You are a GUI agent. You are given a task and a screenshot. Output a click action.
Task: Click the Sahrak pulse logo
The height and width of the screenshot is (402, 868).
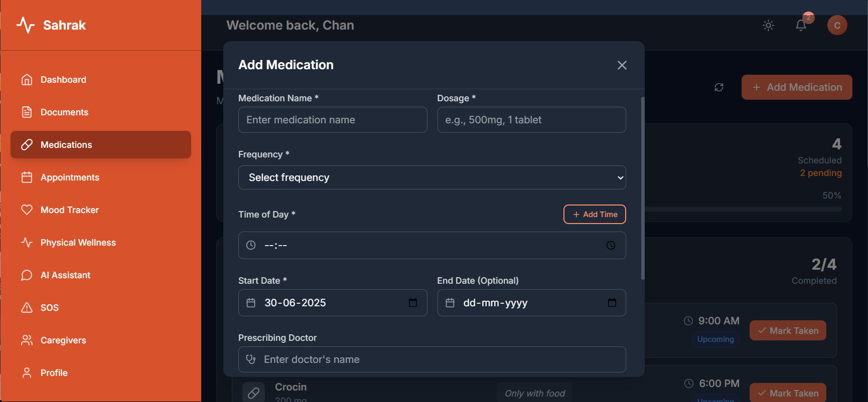[x=26, y=25]
